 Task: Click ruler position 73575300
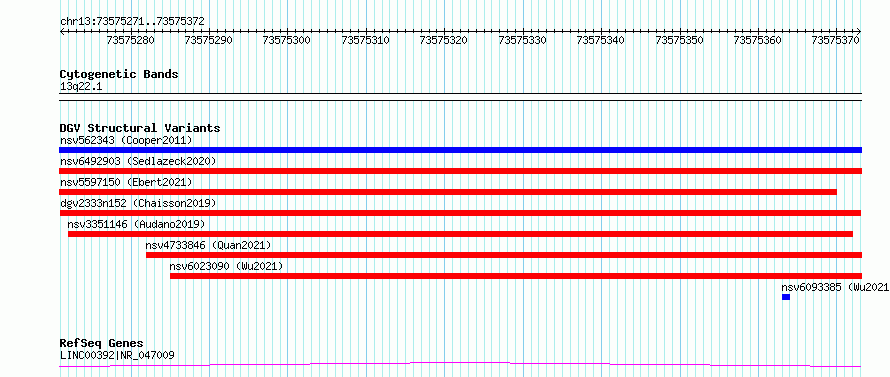[287, 40]
